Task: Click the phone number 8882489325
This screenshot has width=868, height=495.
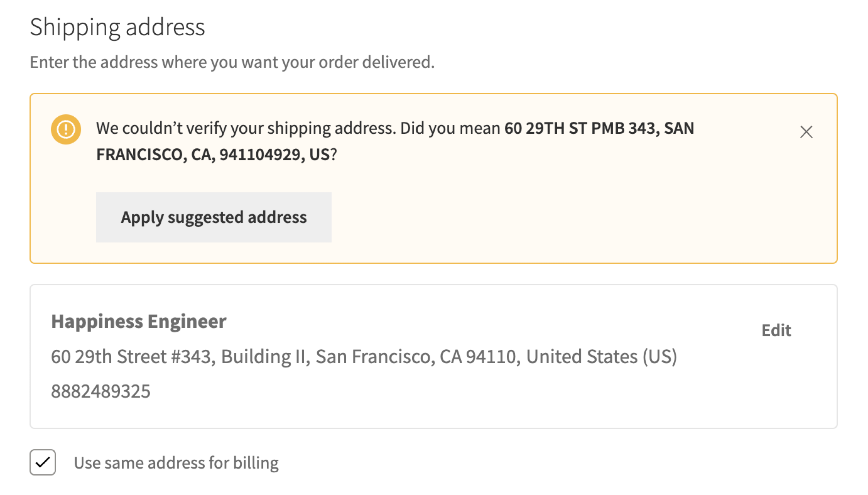Action: click(101, 392)
